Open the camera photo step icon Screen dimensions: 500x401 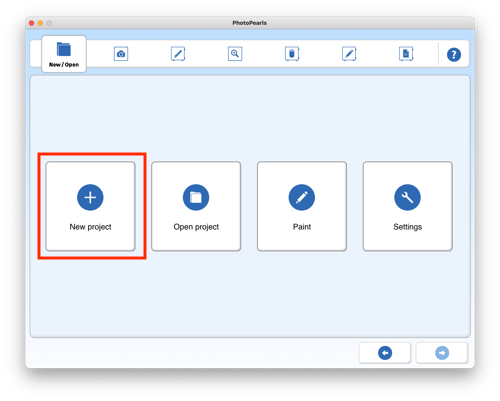pos(121,54)
